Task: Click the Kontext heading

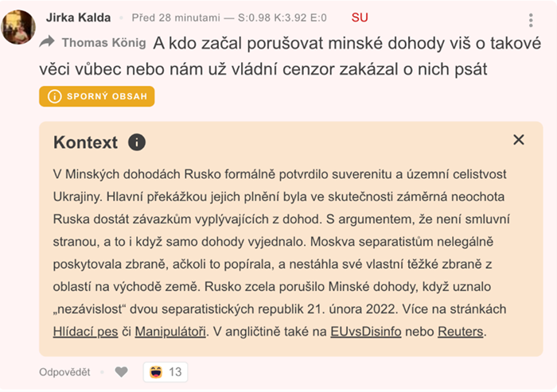Action: [x=85, y=142]
